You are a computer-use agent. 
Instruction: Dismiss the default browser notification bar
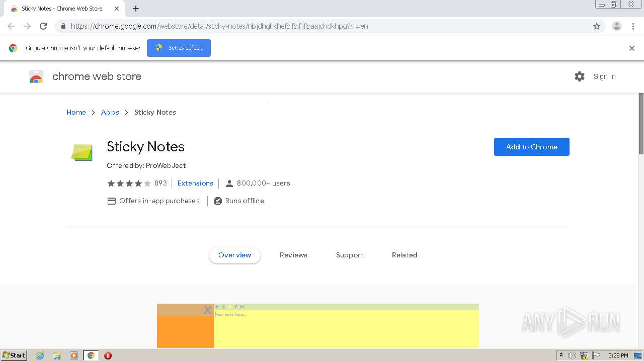[632, 48]
